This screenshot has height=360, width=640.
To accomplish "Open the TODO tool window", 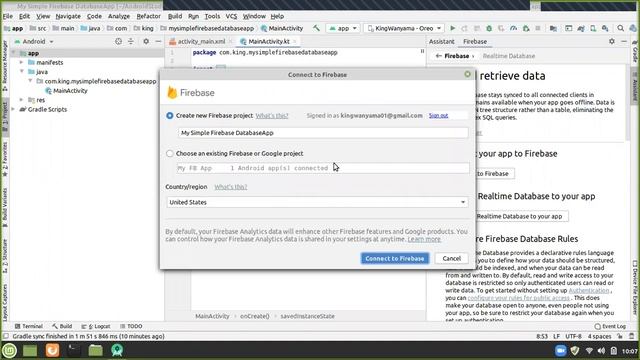I will (131, 326).
